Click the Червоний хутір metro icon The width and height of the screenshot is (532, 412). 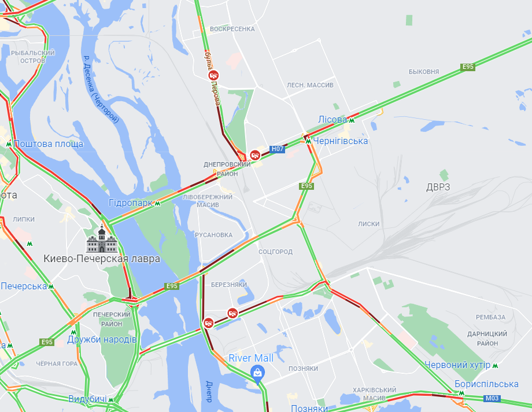click(495, 366)
